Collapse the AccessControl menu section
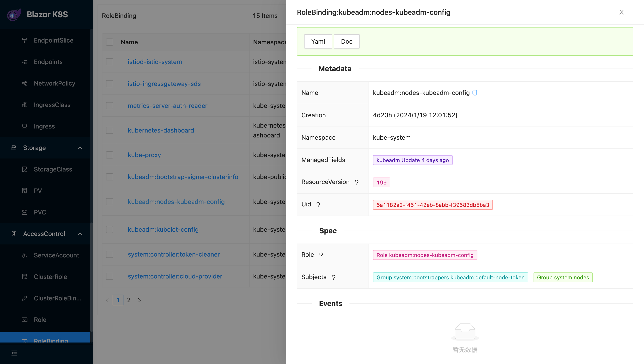The width and height of the screenshot is (644, 364). tap(80, 233)
